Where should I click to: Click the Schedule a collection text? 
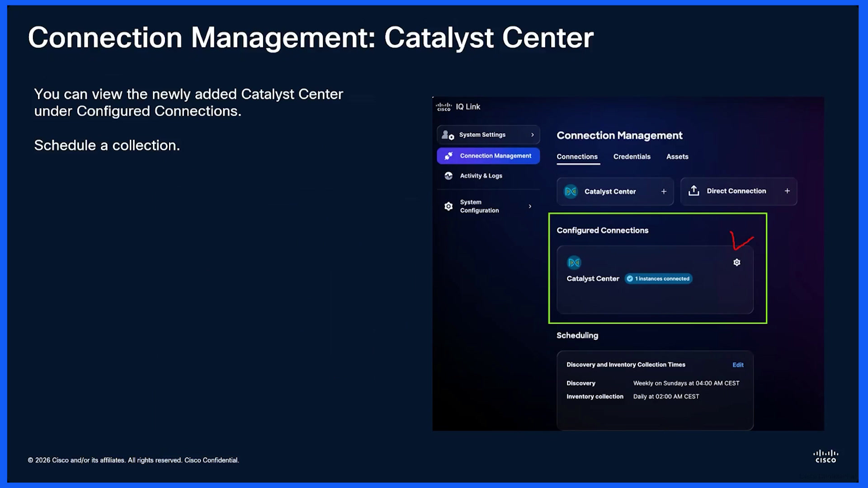pyautogui.click(x=107, y=145)
